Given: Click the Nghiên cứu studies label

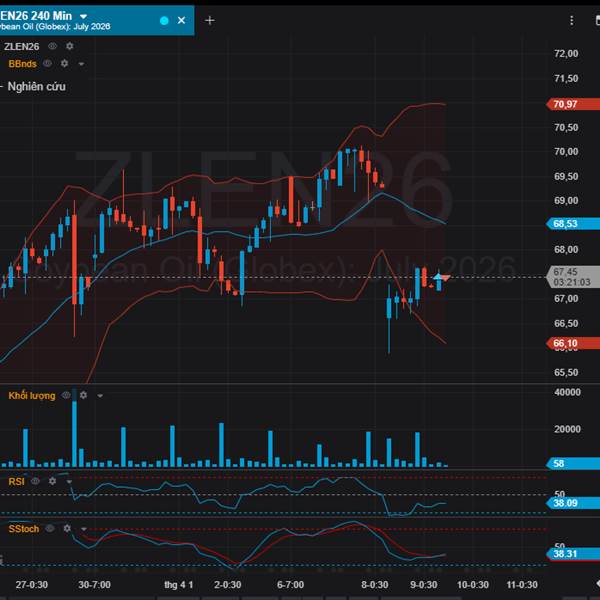Looking at the screenshot, I should (x=37, y=86).
